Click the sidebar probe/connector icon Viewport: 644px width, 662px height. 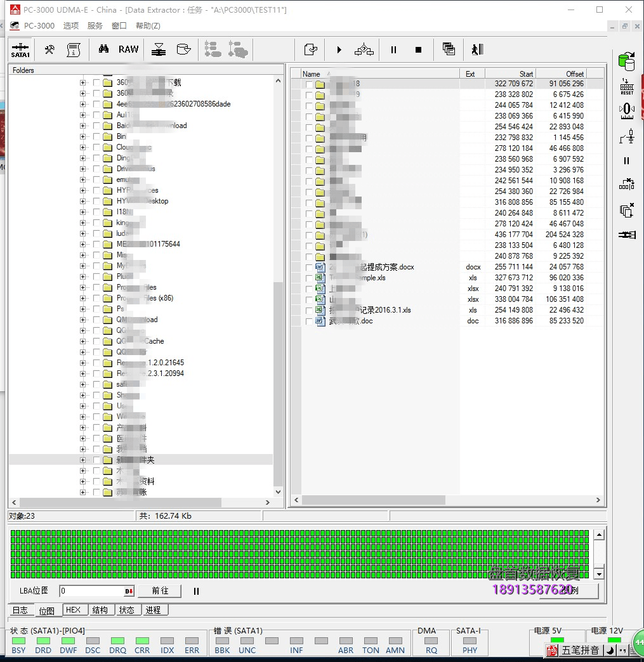point(627,136)
